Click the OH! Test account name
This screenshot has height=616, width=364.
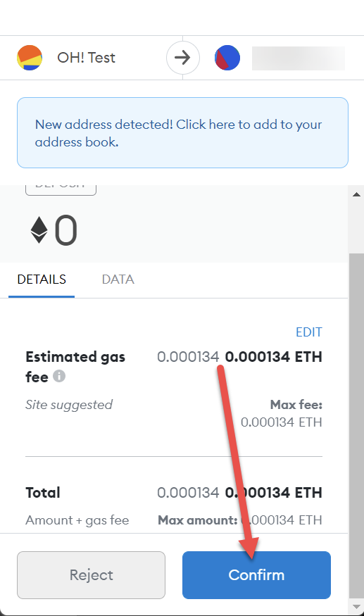[86, 58]
